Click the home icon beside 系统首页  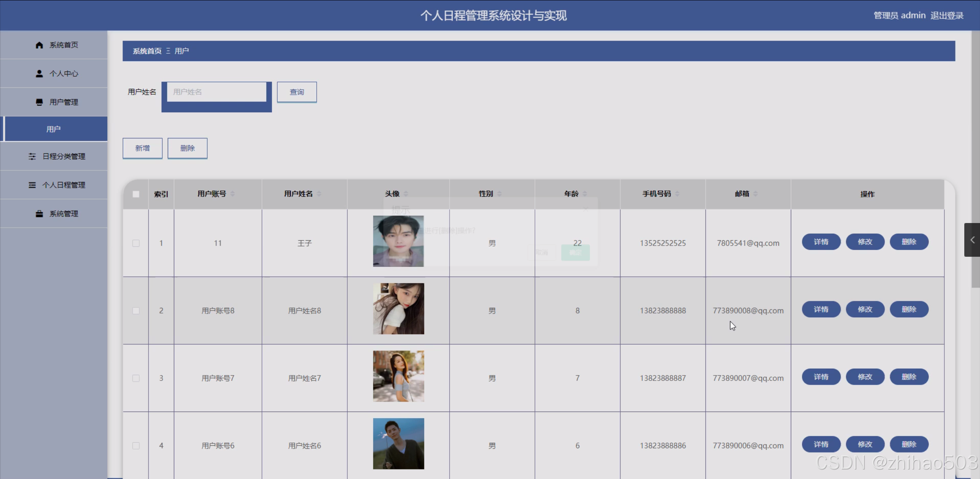(x=39, y=45)
